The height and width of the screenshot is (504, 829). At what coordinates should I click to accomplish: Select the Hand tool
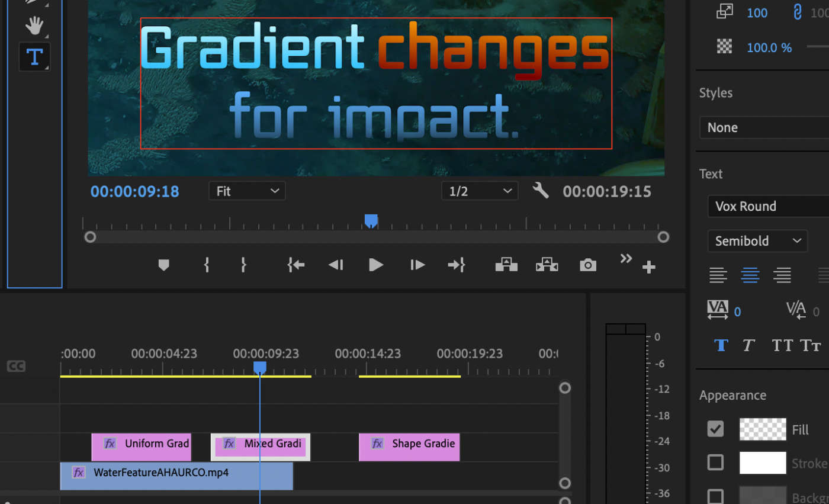[35, 25]
